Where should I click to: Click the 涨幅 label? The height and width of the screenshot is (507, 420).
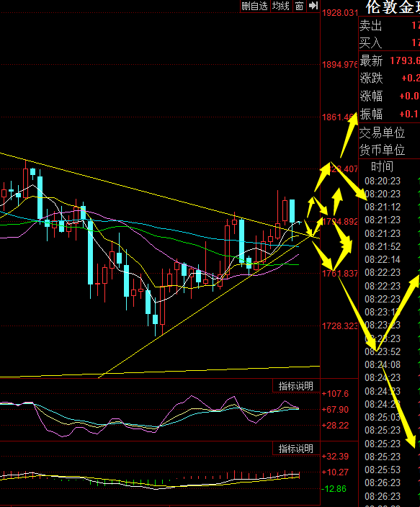(371, 96)
